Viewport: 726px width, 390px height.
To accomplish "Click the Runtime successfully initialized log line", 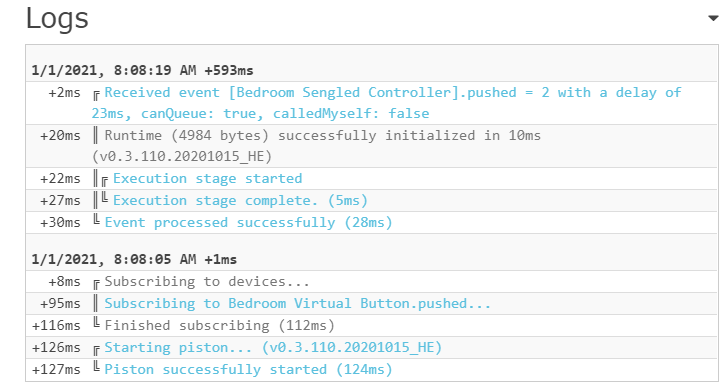I will pyautogui.click(x=316, y=146).
